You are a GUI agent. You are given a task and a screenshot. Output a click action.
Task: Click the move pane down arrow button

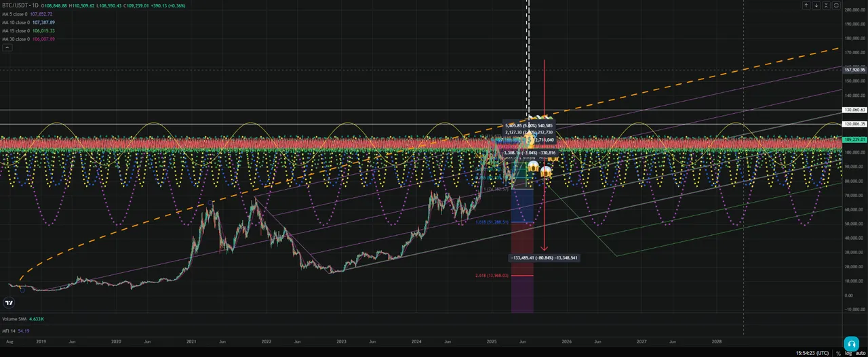[816, 5]
